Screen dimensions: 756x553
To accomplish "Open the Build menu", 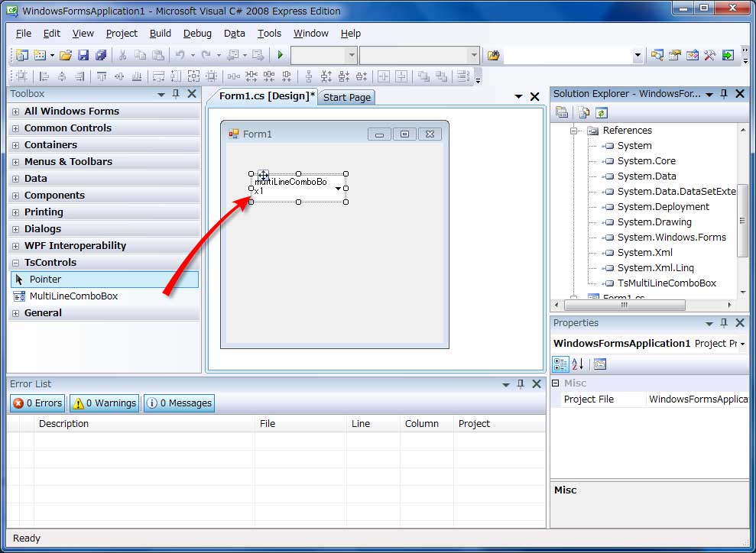I will pos(160,34).
